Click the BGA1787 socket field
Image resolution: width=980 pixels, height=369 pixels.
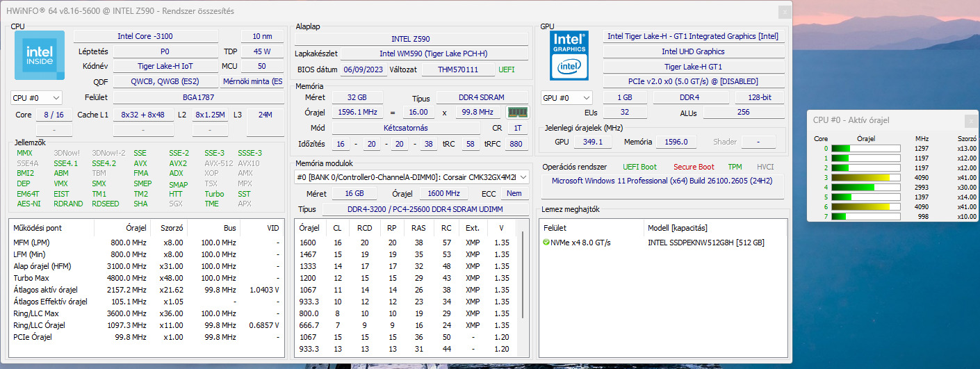[x=198, y=97]
